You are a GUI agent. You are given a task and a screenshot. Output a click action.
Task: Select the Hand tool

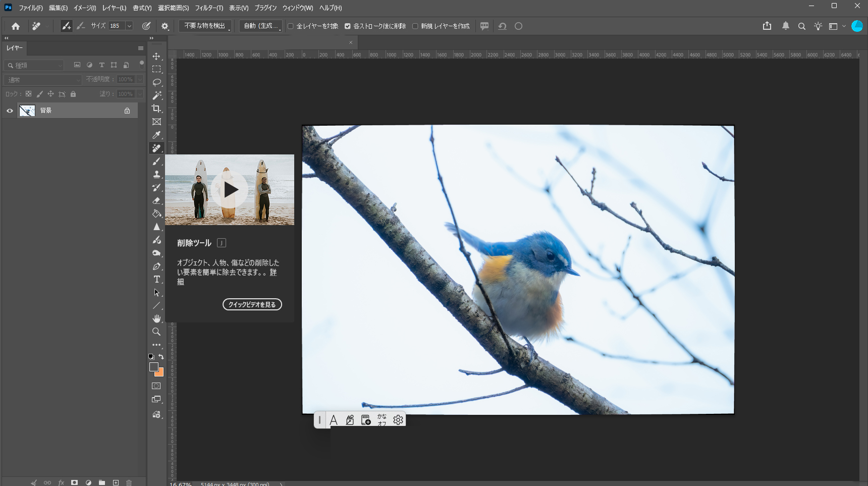click(157, 318)
